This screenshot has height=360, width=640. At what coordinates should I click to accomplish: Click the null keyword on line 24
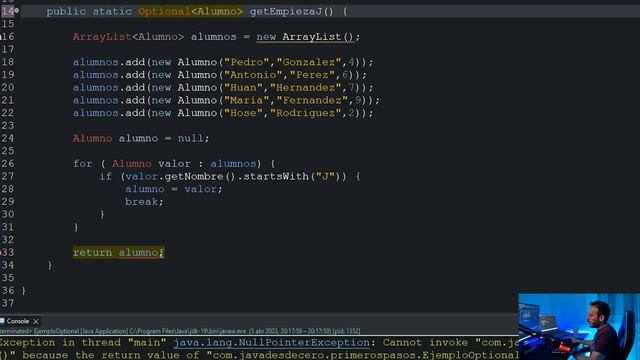pyautogui.click(x=190, y=138)
